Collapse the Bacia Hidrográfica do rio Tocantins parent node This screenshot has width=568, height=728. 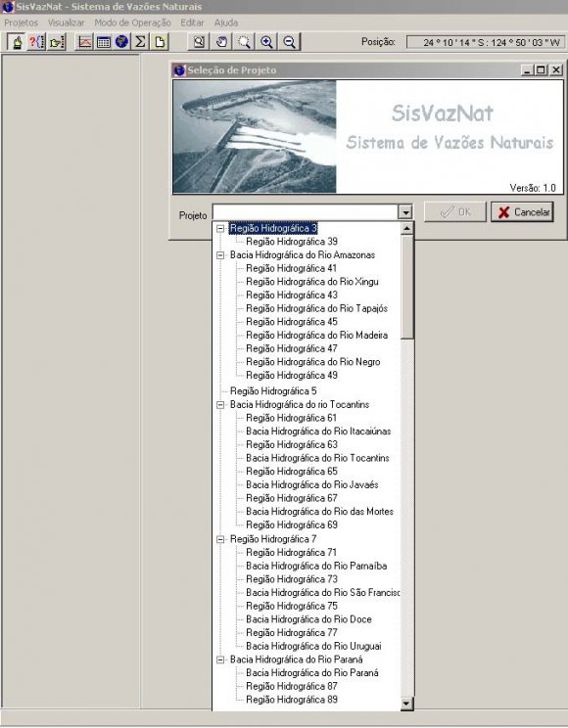(220, 405)
